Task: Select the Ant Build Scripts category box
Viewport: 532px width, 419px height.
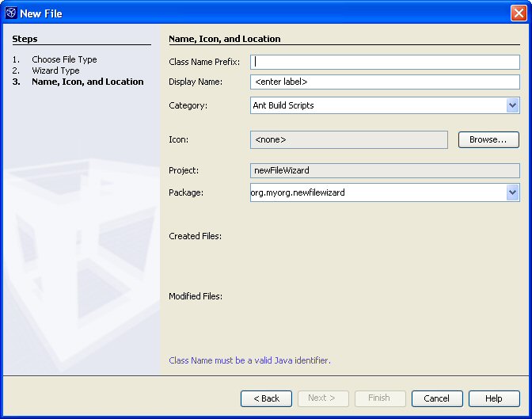Action: tap(377, 105)
